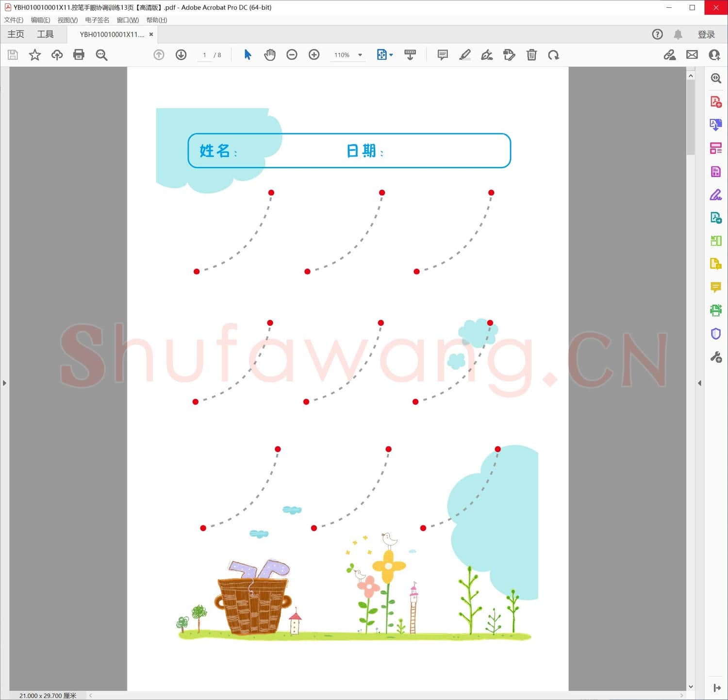
Task: Open search tool in right sidebar
Action: [716, 79]
